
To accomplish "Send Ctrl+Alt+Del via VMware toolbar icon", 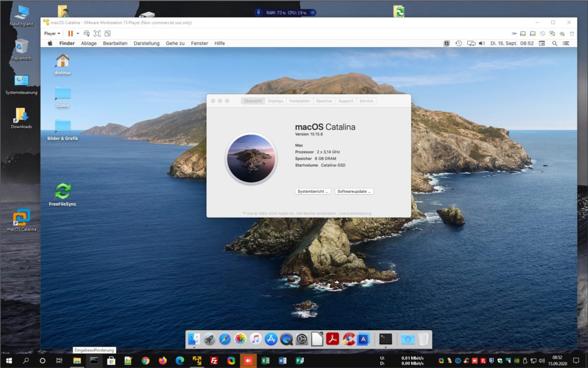I will click(x=87, y=33).
